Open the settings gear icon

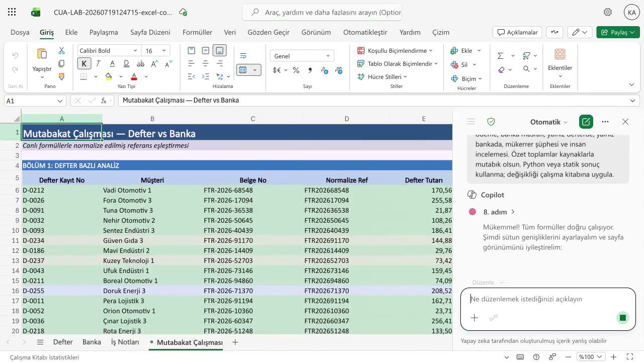click(608, 12)
